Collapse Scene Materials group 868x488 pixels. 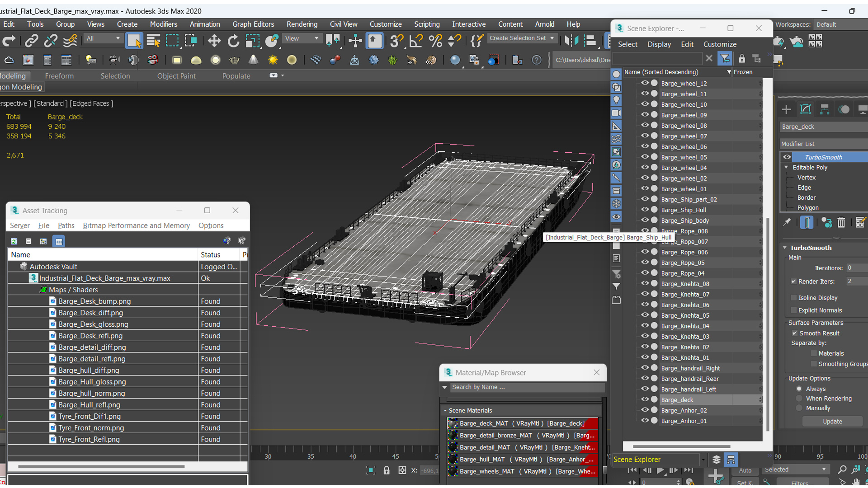click(x=445, y=410)
